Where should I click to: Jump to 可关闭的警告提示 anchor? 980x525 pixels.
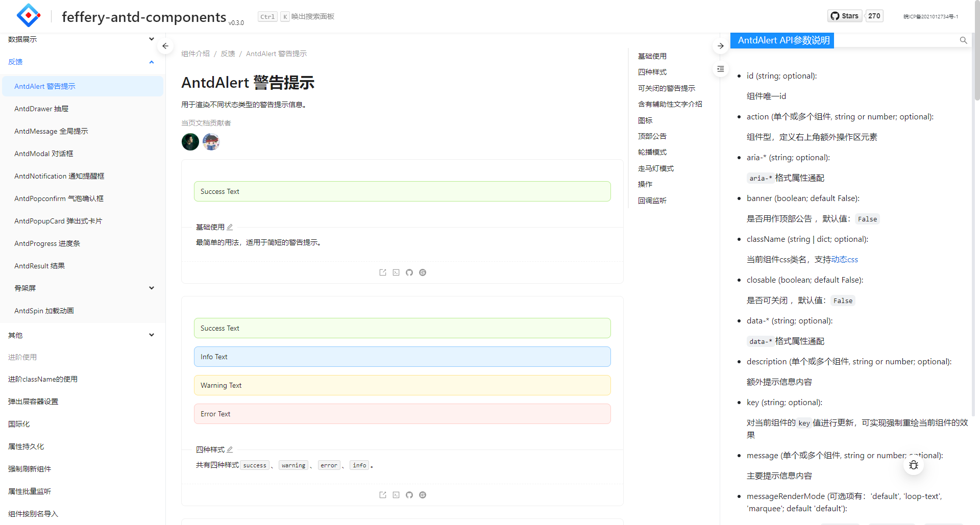tap(667, 88)
